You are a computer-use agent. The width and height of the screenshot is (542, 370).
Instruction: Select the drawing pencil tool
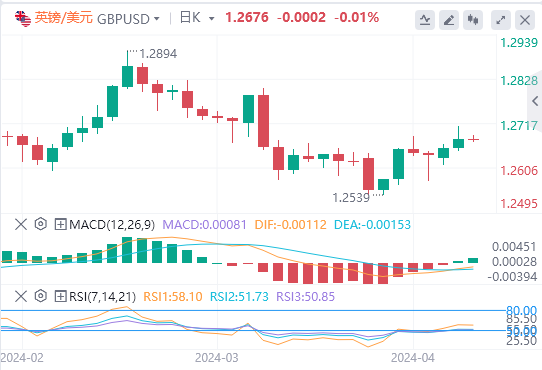pos(449,20)
